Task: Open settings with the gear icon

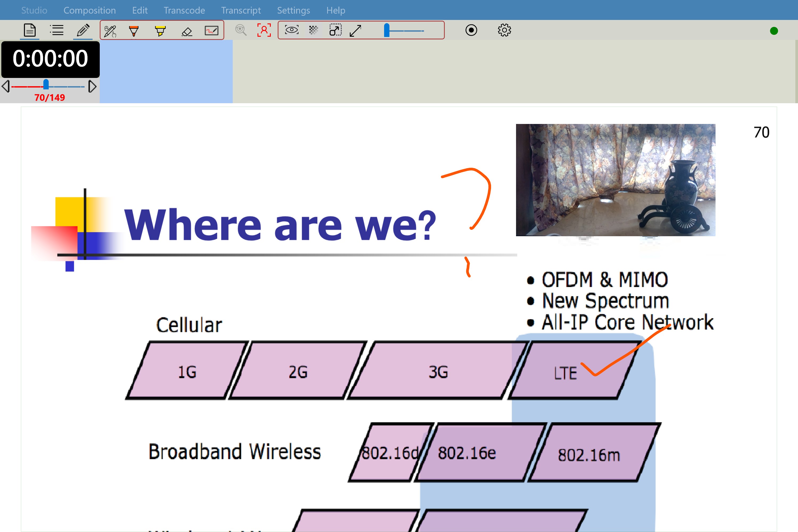Action: point(504,30)
